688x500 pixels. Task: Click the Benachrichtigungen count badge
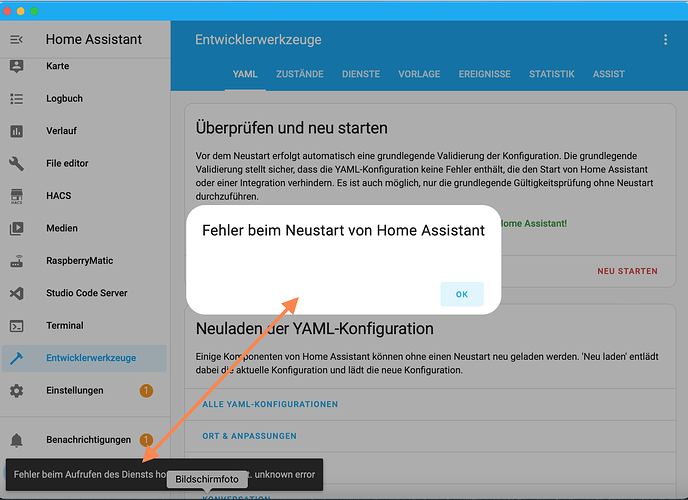pyautogui.click(x=146, y=439)
